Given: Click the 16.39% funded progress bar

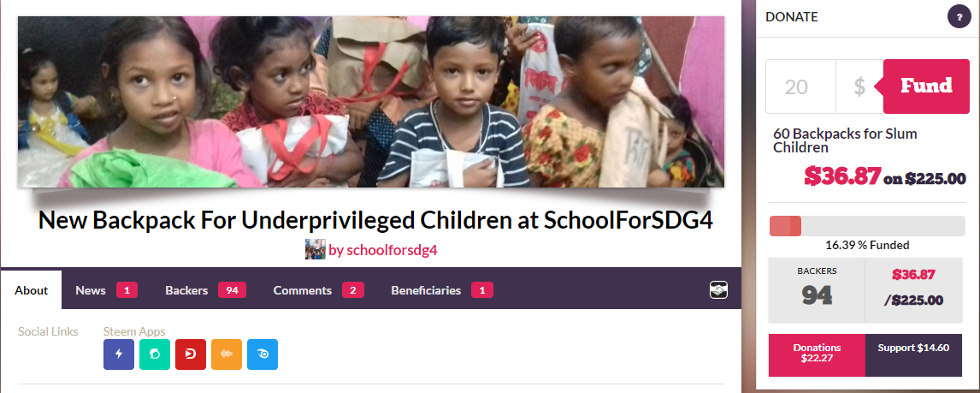Looking at the screenshot, I should pyautogui.click(x=867, y=226).
